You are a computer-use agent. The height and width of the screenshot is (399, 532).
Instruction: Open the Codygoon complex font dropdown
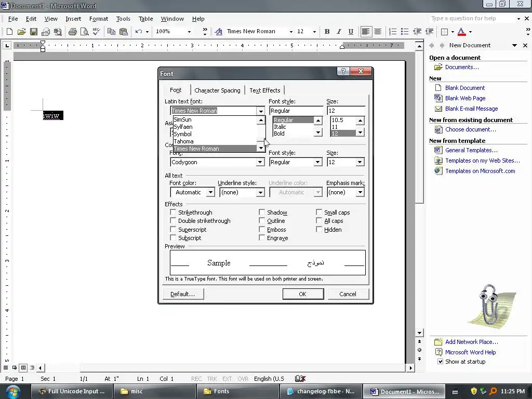[260, 162]
